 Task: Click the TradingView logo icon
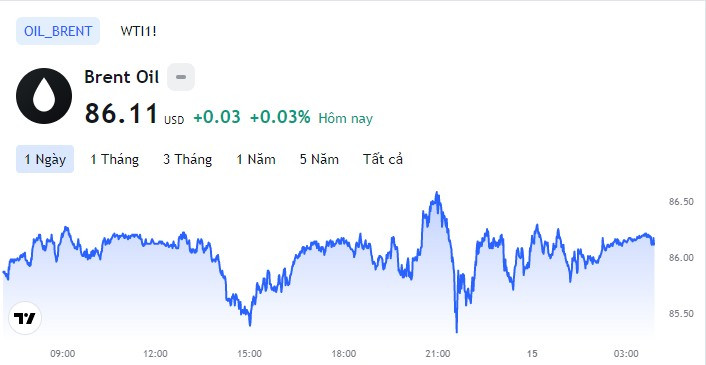pyautogui.click(x=25, y=318)
